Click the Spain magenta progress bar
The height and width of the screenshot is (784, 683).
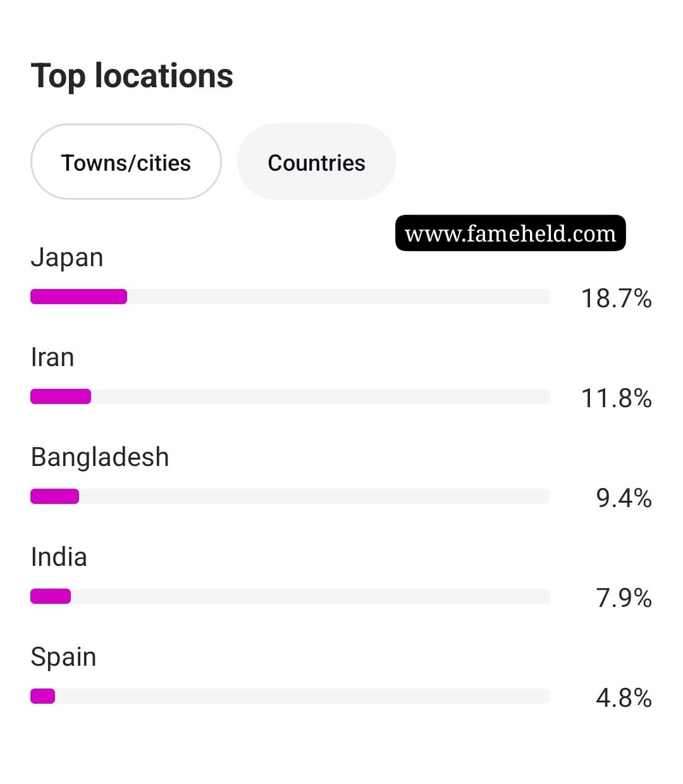pyautogui.click(x=42, y=696)
